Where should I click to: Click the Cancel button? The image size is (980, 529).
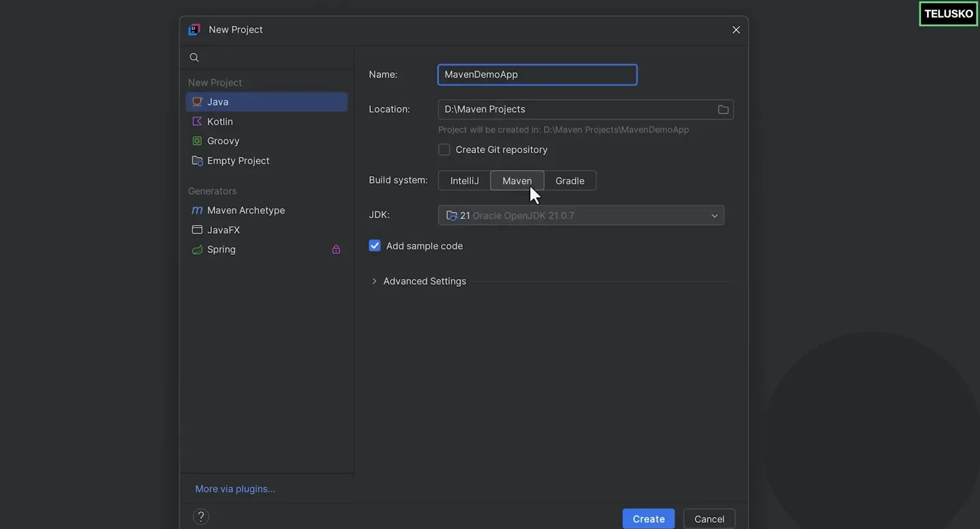point(709,519)
